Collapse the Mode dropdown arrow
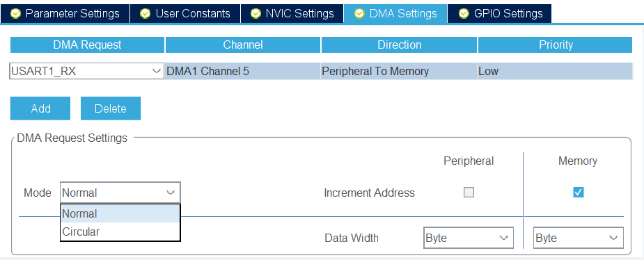Screen dimensions: 644x260 (x=171, y=193)
